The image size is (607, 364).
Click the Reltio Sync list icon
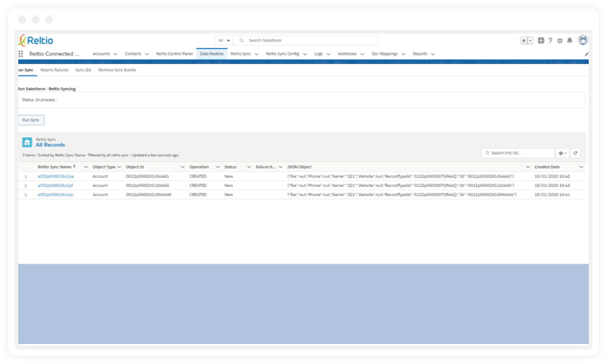click(27, 142)
